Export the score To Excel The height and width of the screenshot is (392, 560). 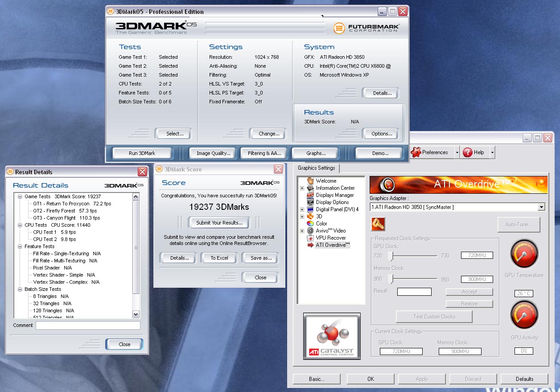pyautogui.click(x=219, y=258)
